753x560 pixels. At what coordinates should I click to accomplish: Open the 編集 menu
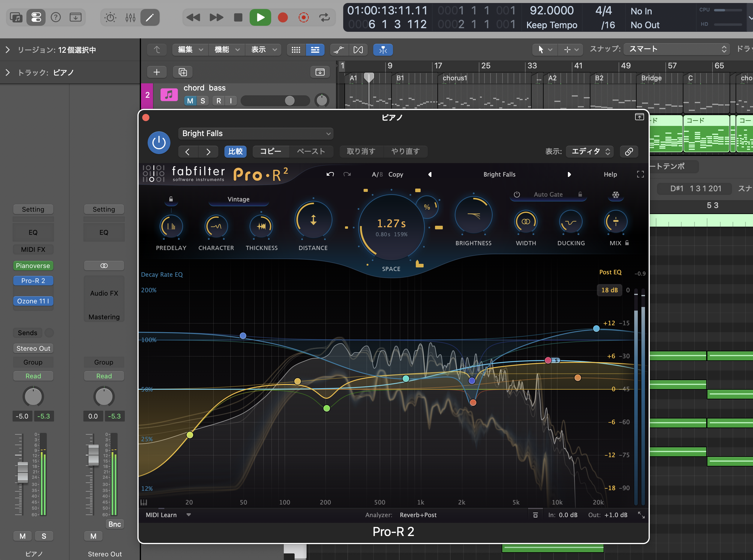(x=190, y=50)
